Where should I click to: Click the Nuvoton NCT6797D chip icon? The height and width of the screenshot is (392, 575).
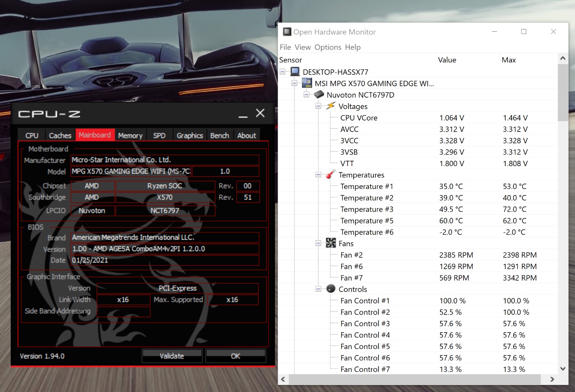coord(319,95)
